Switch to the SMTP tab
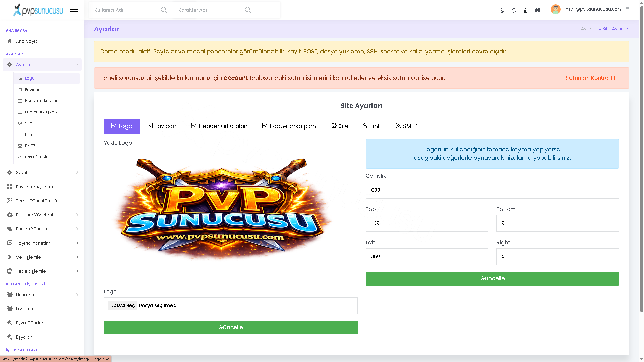 (x=406, y=126)
